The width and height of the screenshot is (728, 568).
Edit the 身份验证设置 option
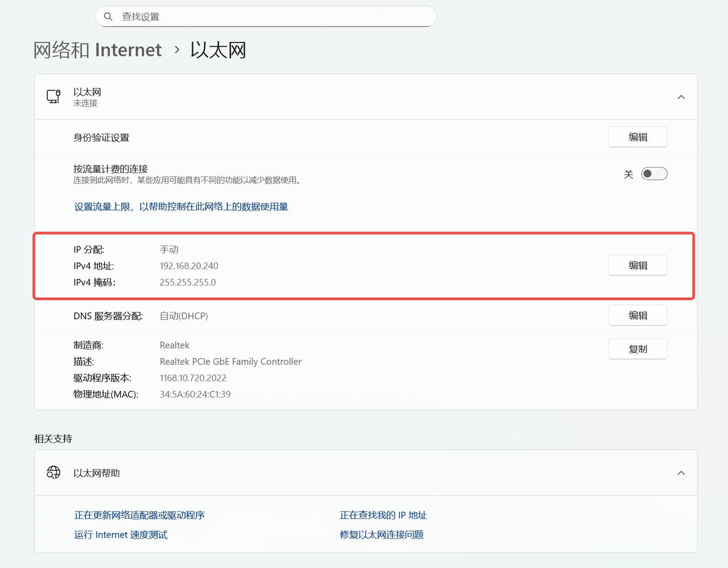pyautogui.click(x=638, y=137)
